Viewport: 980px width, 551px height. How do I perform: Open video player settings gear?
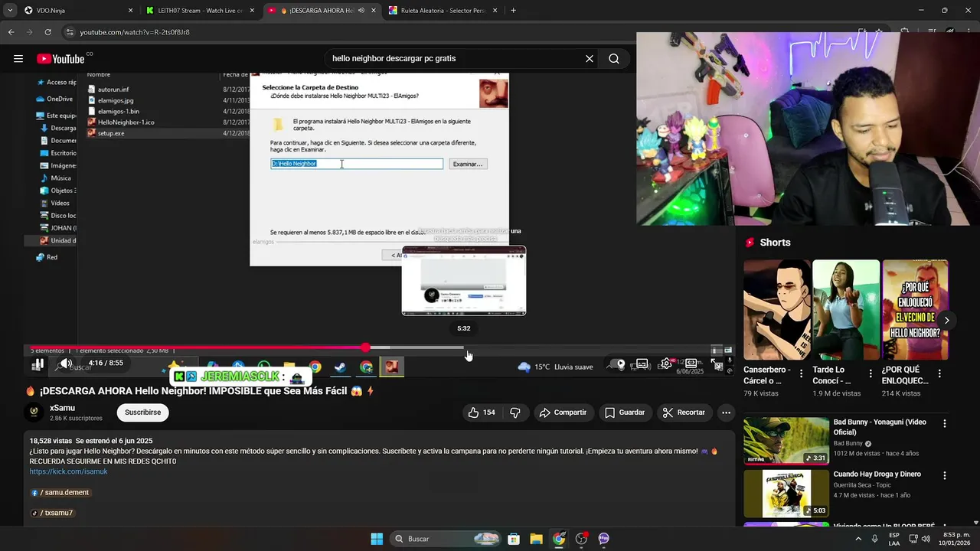tap(667, 364)
